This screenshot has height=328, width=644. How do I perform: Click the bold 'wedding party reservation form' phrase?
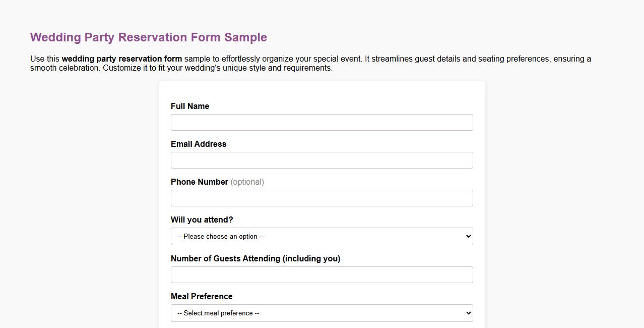coord(121,59)
